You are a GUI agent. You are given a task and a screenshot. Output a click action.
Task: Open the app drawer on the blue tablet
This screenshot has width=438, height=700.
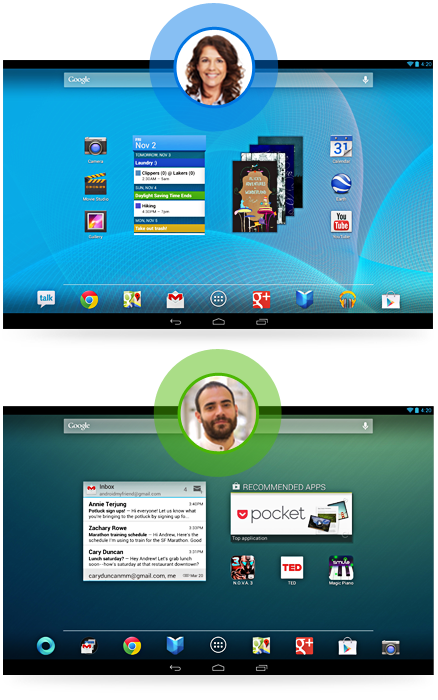click(x=218, y=299)
